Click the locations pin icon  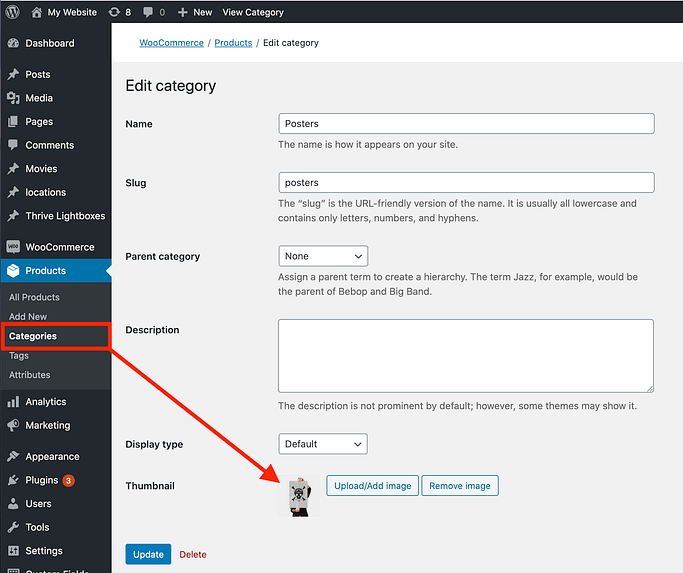(x=14, y=192)
